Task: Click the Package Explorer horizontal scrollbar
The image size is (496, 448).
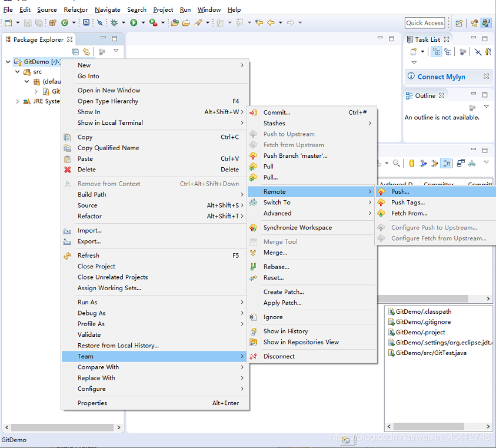Action: tap(62, 427)
